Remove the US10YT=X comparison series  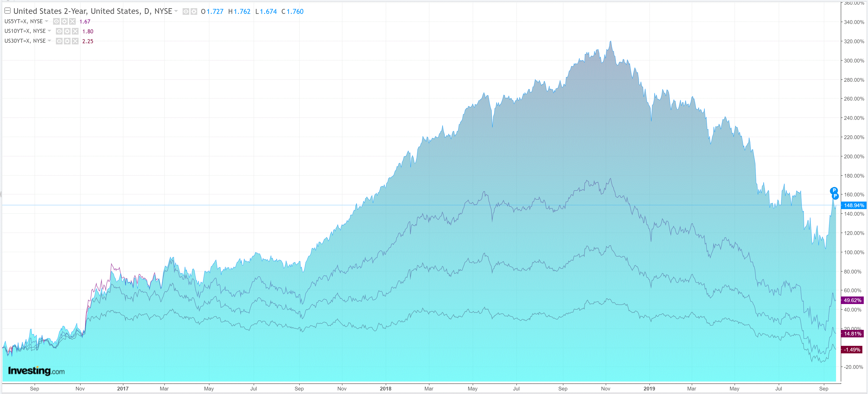[x=75, y=31]
